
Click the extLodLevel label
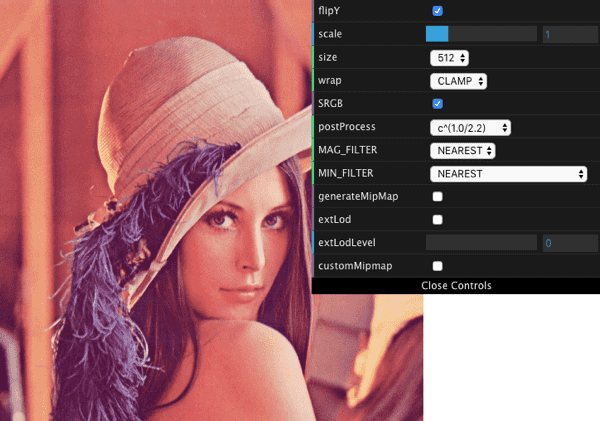(347, 243)
